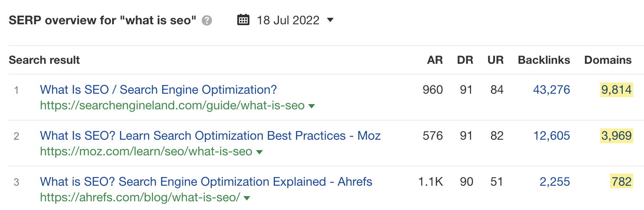
Task: Click the ahrefs.com/blog/what-is-seo URL
Action: 140,197
